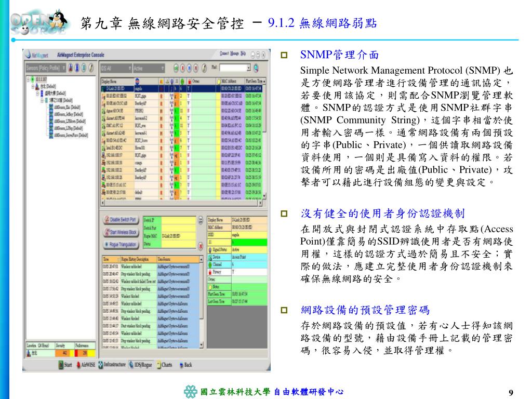Click the blue building icon in sensor toolbar
Image resolution: width=532 pixels, height=399 pixels.
[x=77, y=68]
